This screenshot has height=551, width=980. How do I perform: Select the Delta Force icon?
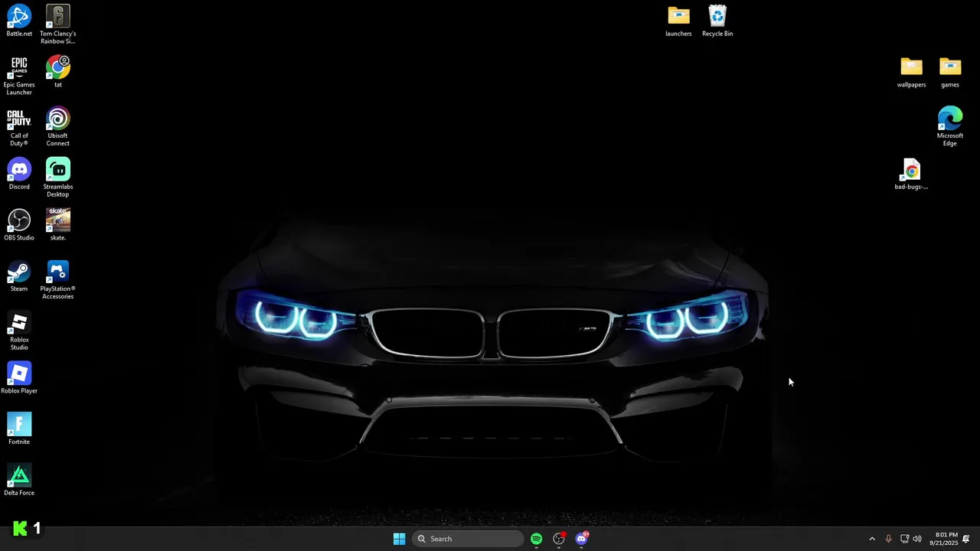pos(19,481)
